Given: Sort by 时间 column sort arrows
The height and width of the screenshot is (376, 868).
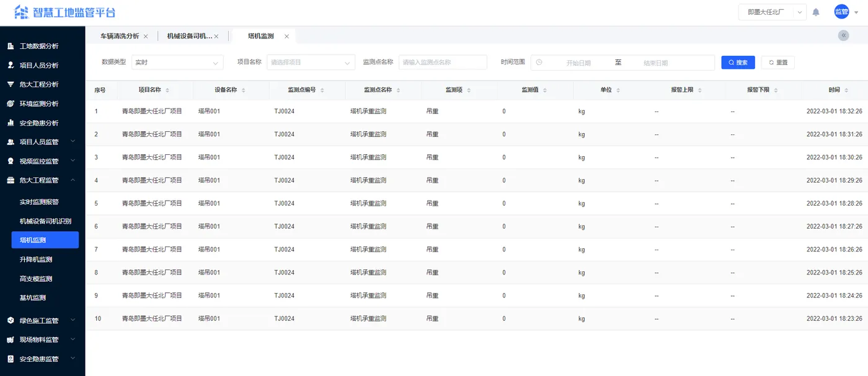Looking at the screenshot, I should point(846,90).
